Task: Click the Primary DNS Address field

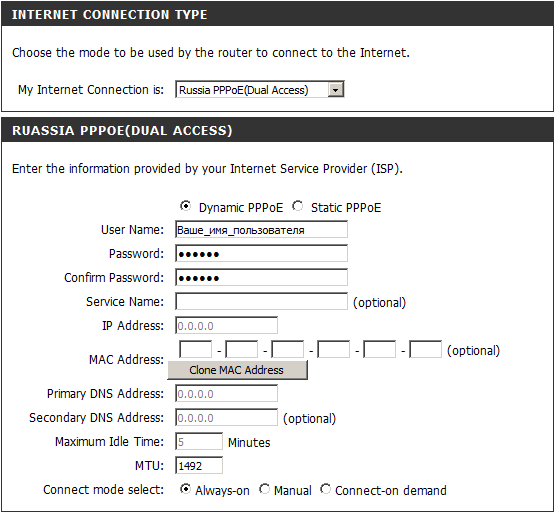Action: click(x=226, y=394)
